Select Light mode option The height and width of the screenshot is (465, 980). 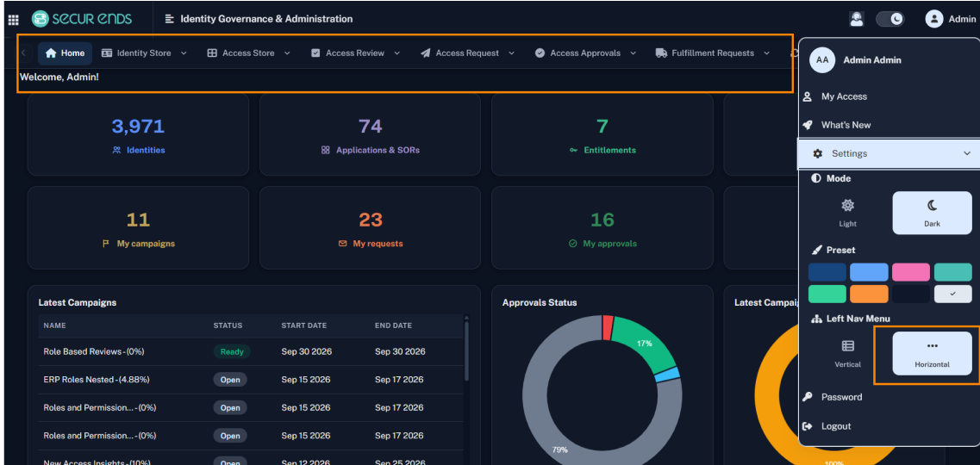(847, 213)
